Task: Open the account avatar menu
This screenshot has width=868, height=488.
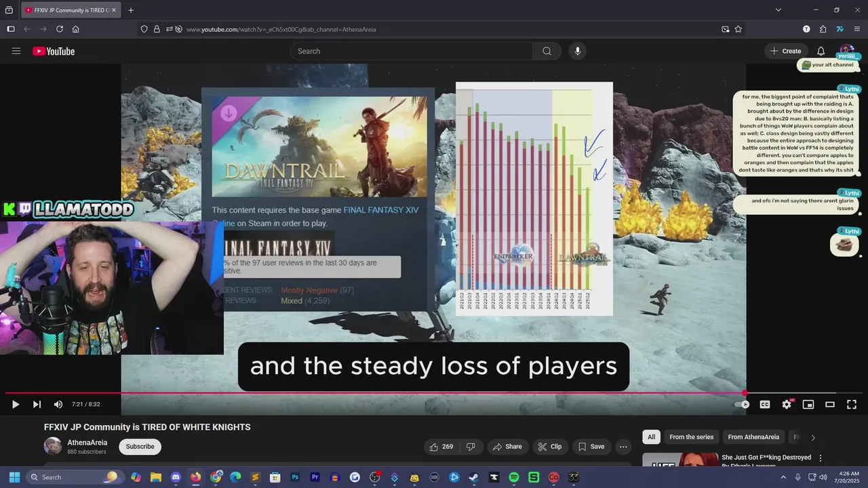Action: (x=847, y=51)
